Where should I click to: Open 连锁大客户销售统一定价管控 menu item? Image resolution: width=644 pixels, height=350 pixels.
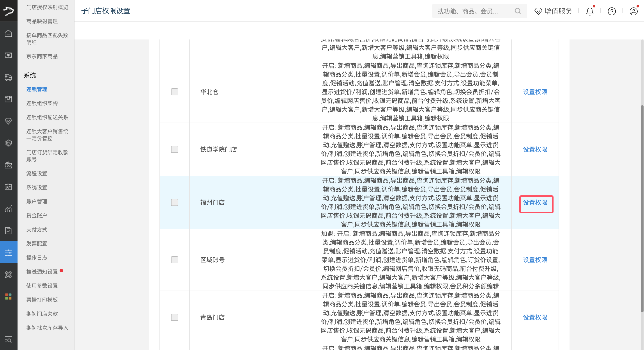pos(47,135)
